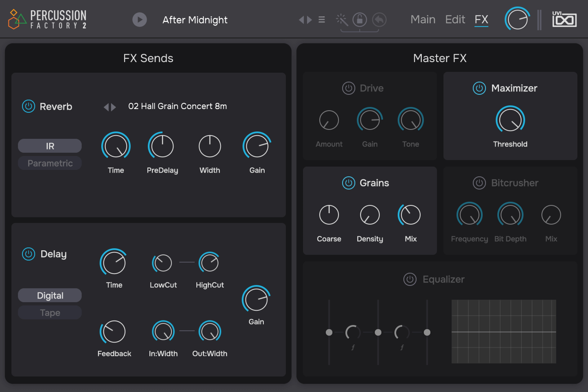588x392 pixels.
Task: Toggle the Delay power button
Action: (x=29, y=254)
